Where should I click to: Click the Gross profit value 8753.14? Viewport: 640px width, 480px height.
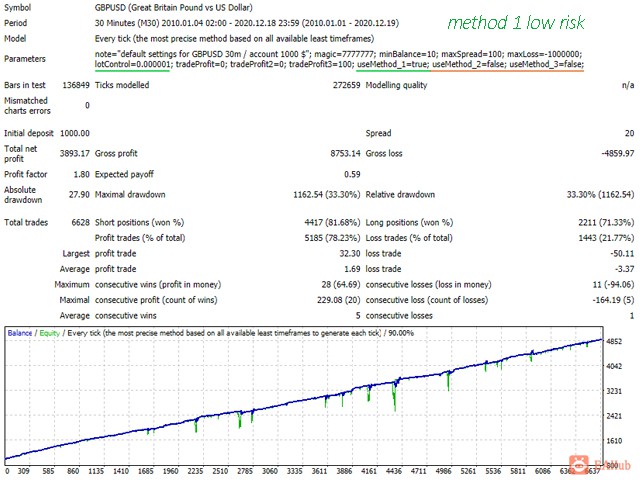click(345, 153)
